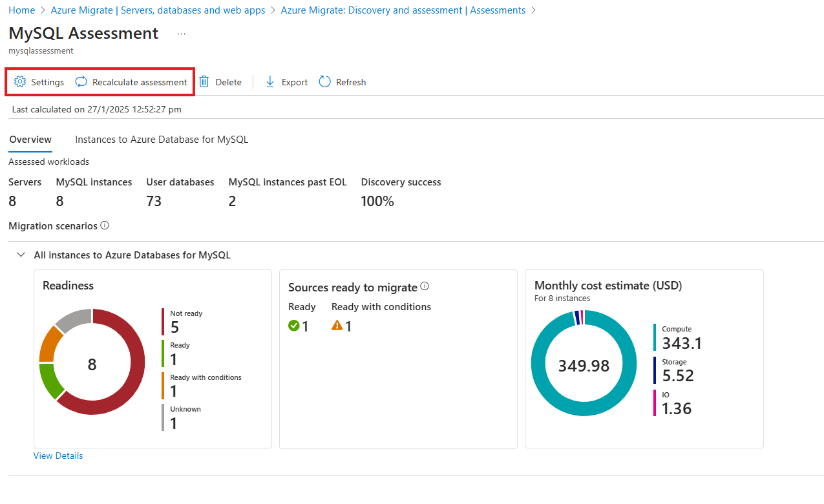The image size is (824, 504).
Task: Click the info icon beside Migration scenarios
Action: pos(104,226)
